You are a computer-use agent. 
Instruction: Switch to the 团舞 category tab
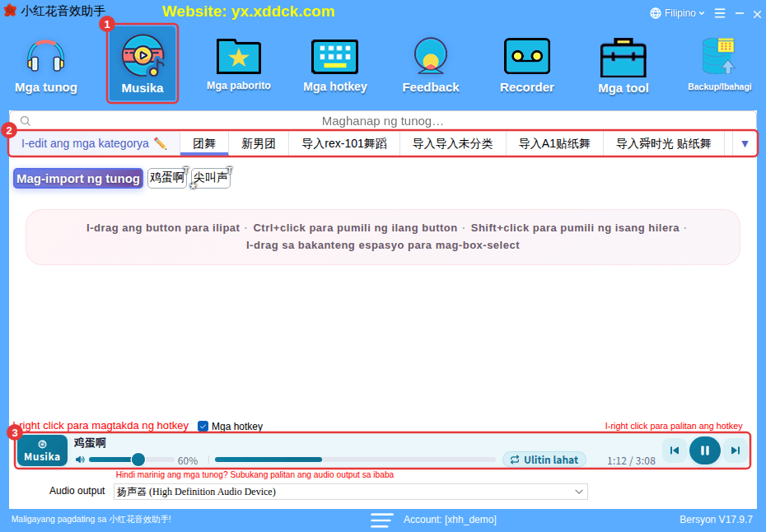204,143
